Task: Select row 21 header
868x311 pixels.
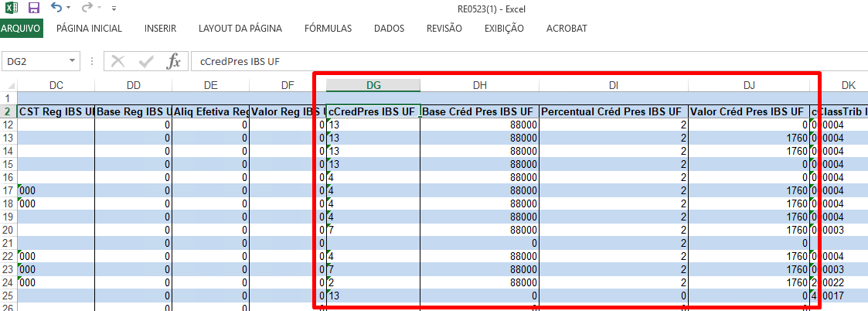Action: [9, 244]
